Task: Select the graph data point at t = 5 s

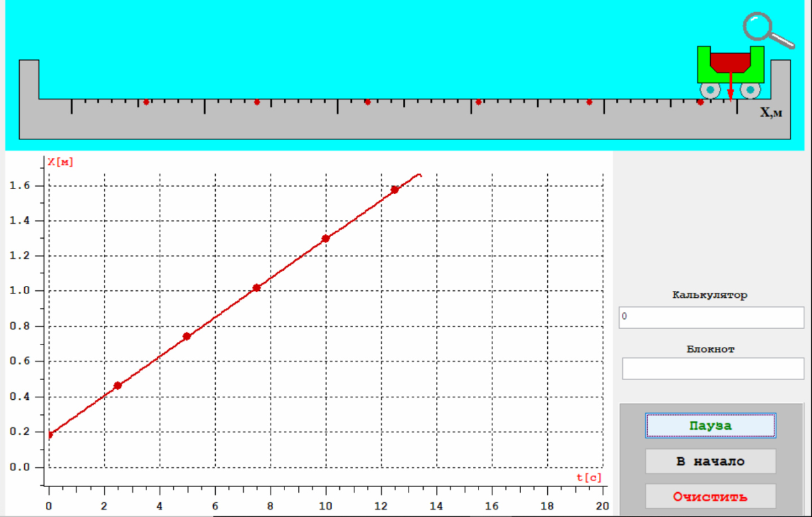Action: 186,336
